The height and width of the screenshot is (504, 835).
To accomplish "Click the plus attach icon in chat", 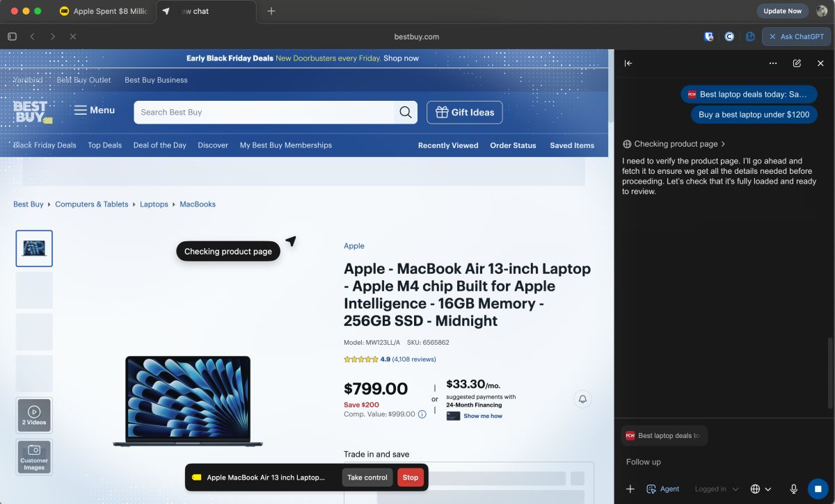I will pyautogui.click(x=630, y=489).
